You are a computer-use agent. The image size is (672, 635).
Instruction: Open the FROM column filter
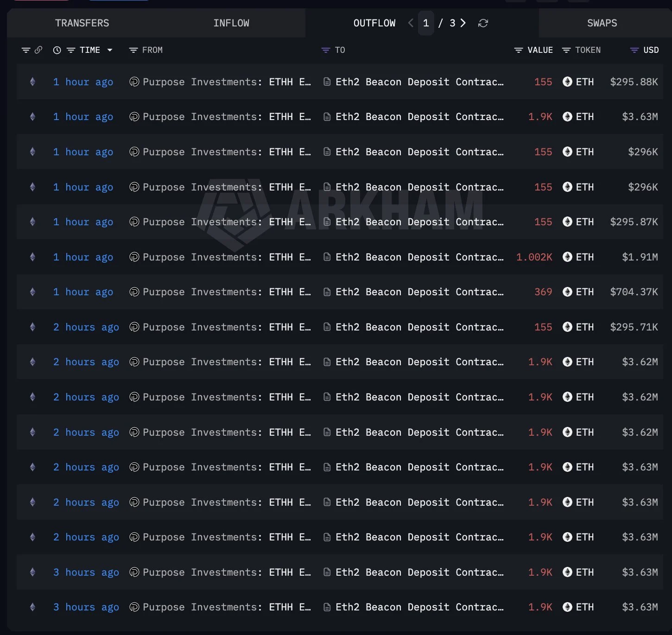pos(133,50)
